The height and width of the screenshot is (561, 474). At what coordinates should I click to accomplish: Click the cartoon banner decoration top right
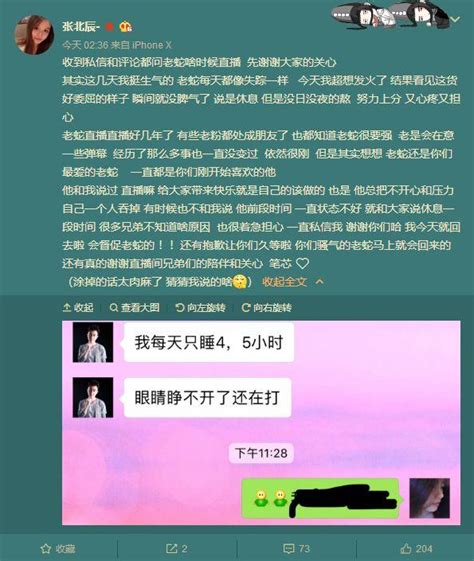coord(389,14)
